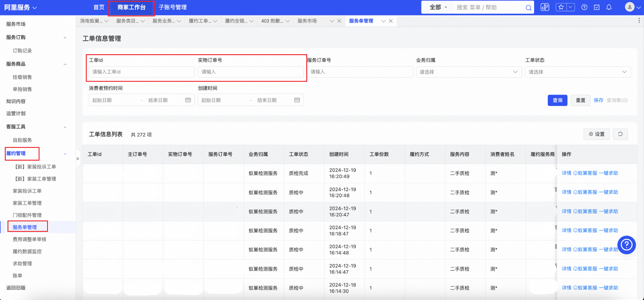Switch to the 履约工单 tab
This screenshot has width=644, height=300.
(x=200, y=21)
